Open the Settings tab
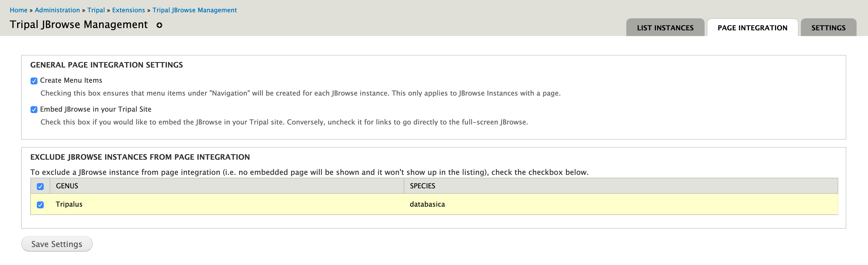 click(828, 28)
